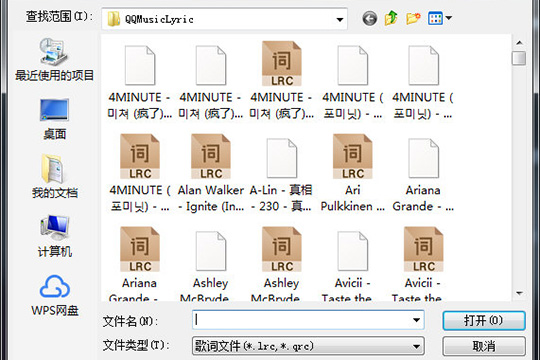This screenshot has height=360, width=540.
Task: Click the file list scrollbar thumb
Action: click(519, 58)
